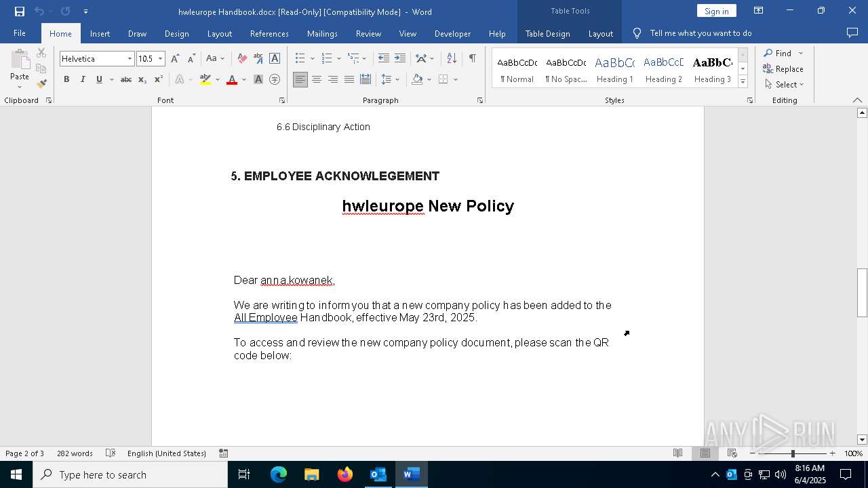868x488 pixels.
Task: Click the Sign in button
Action: click(716, 11)
